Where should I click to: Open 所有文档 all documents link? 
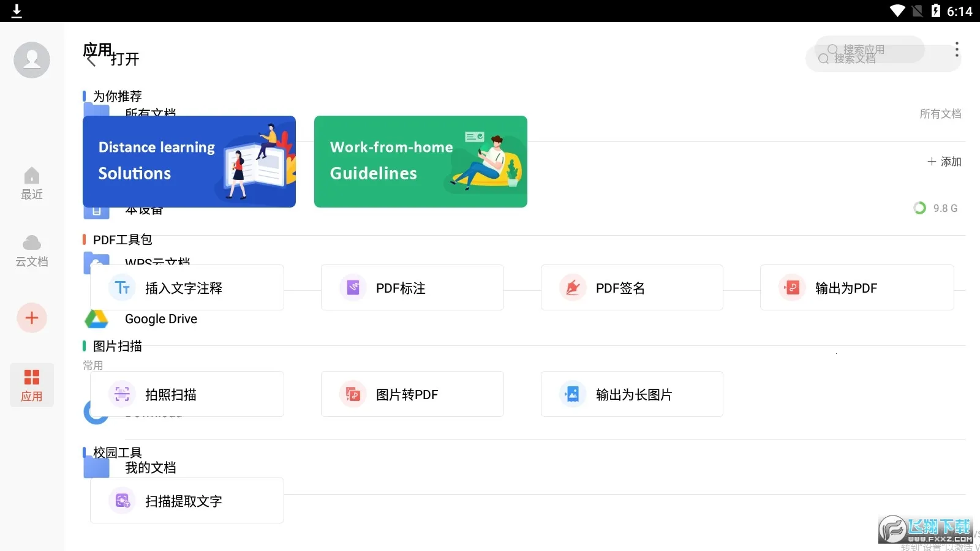(x=940, y=113)
